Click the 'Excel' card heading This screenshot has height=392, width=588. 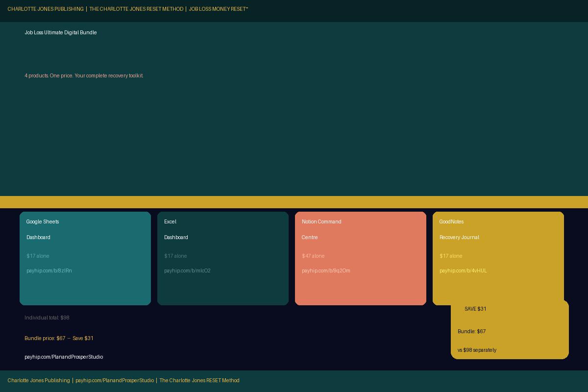(170, 221)
